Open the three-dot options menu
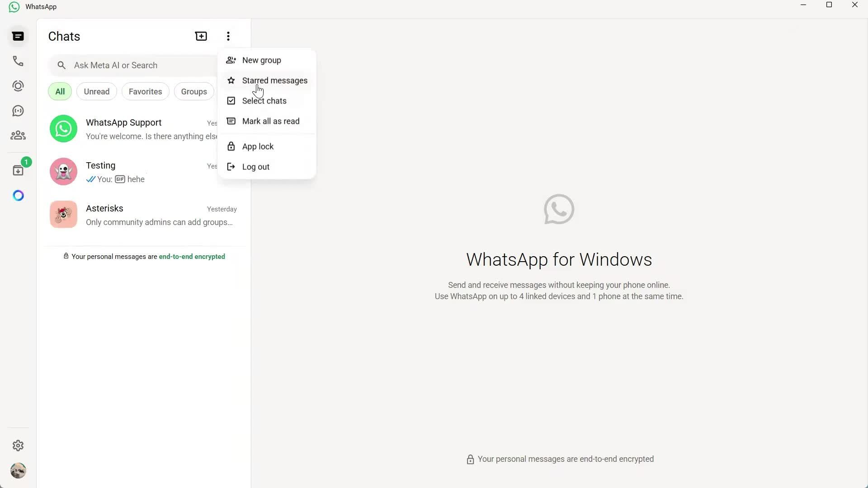 coord(228,36)
